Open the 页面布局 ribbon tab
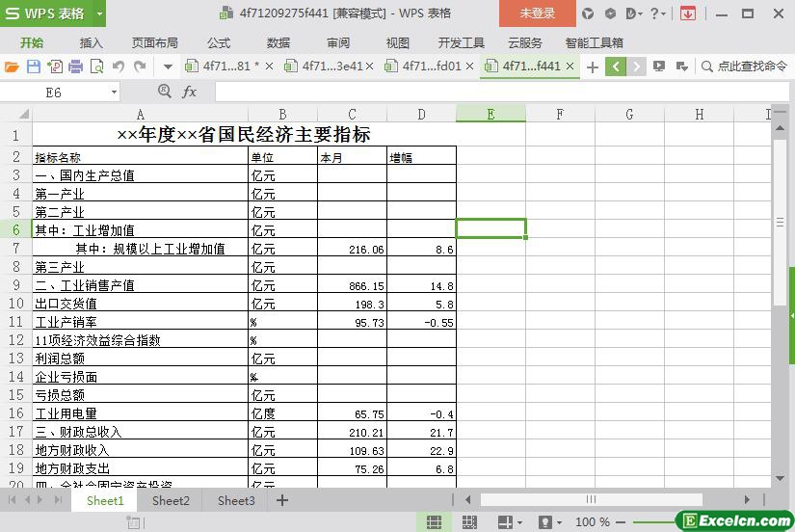Viewport: 795px width, 532px height. (x=154, y=43)
